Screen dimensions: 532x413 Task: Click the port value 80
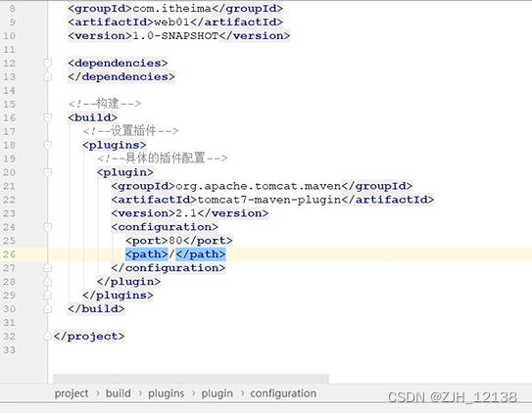[x=175, y=241]
